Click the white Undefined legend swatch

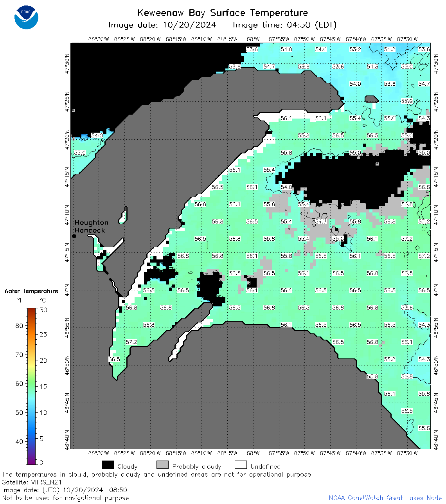241,465
